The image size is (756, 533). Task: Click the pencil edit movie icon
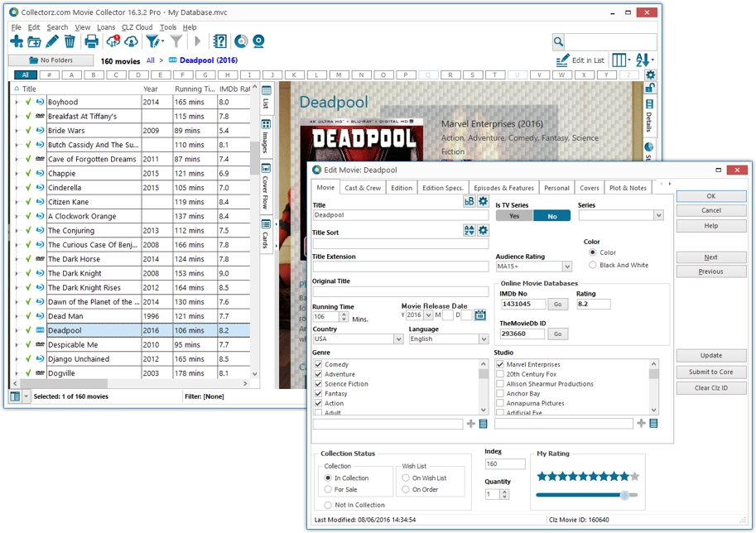[x=52, y=41]
